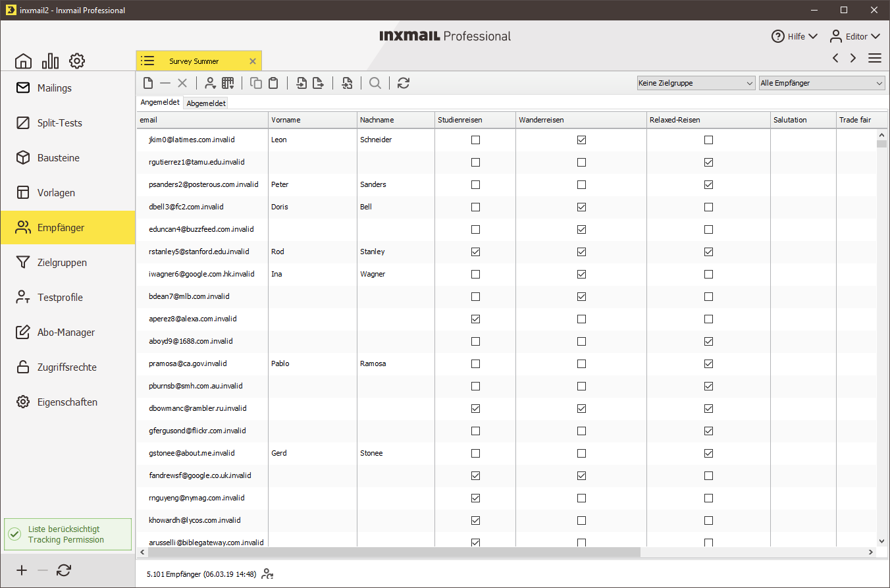Click the Salutation column header

pos(803,120)
